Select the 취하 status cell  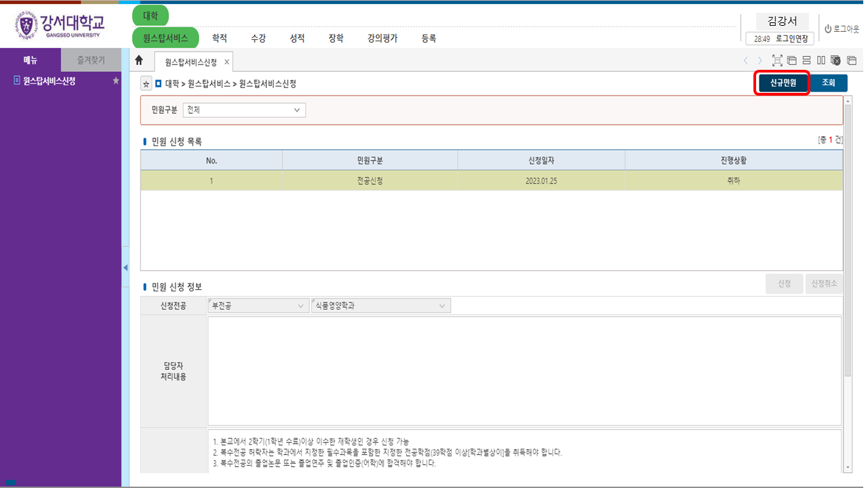pos(734,181)
